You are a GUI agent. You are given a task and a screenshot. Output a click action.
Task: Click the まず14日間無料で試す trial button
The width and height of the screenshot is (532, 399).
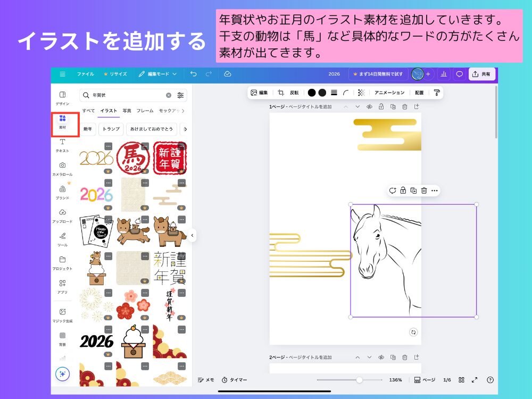point(380,74)
